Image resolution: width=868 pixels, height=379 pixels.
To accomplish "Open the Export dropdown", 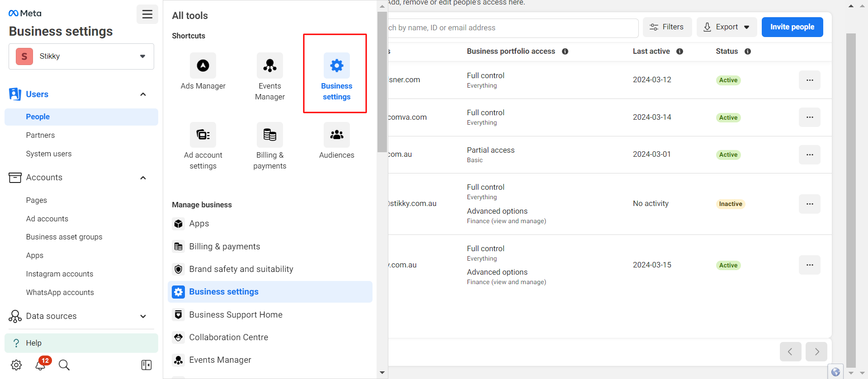I will pyautogui.click(x=726, y=27).
